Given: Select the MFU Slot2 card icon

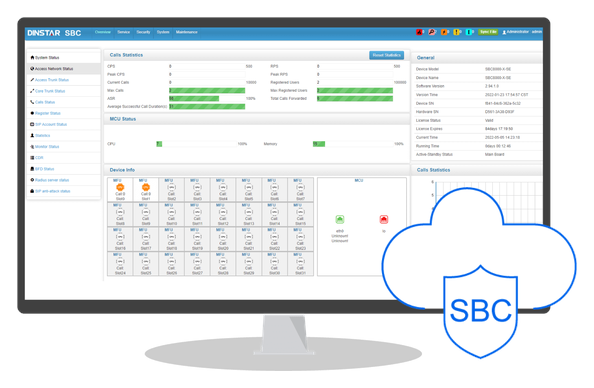Looking at the screenshot, I should [x=172, y=187].
